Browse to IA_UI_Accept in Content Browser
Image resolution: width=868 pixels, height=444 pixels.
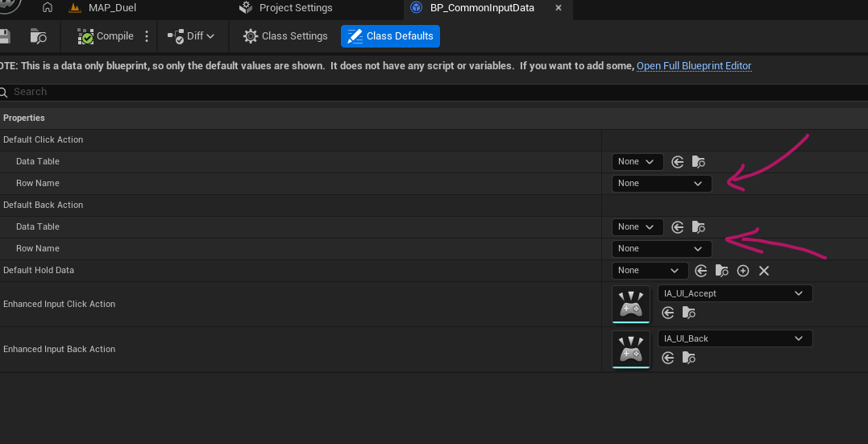[x=688, y=313]
